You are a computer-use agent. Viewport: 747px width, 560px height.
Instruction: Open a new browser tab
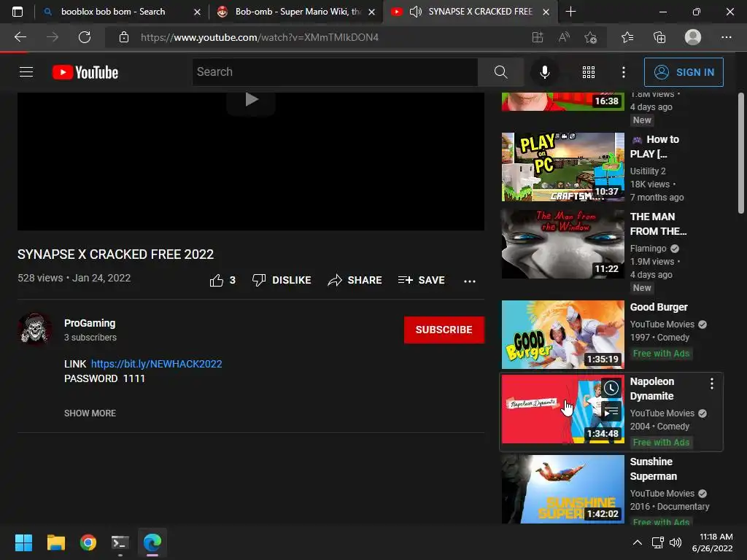tap(570, 12)
